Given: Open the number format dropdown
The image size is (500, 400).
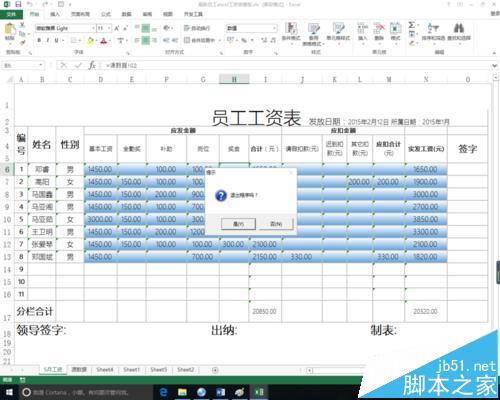Looking at the screenshot, I should pyautogui.click(x=275, y=28).
